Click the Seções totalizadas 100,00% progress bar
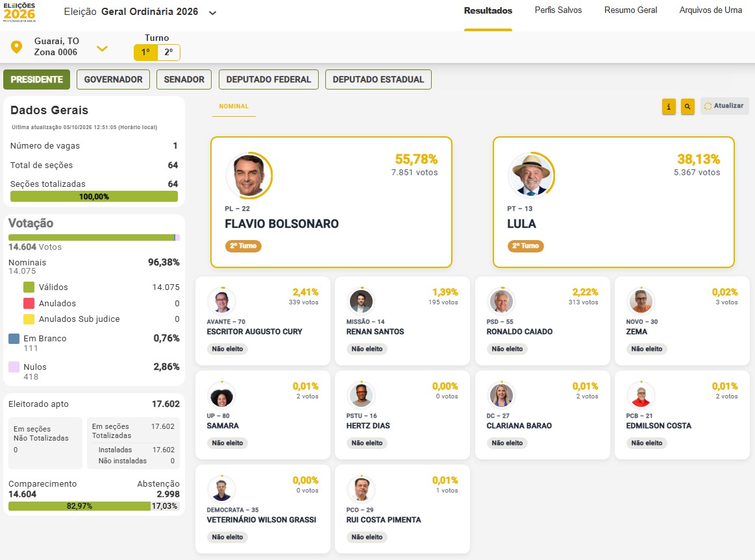 pos(94,196)
